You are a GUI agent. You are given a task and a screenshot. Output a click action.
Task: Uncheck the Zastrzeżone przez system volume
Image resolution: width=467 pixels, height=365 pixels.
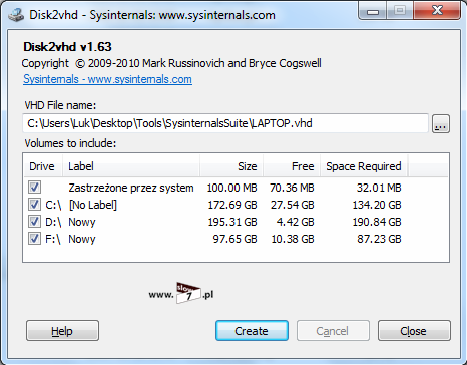tap(34, 187)
